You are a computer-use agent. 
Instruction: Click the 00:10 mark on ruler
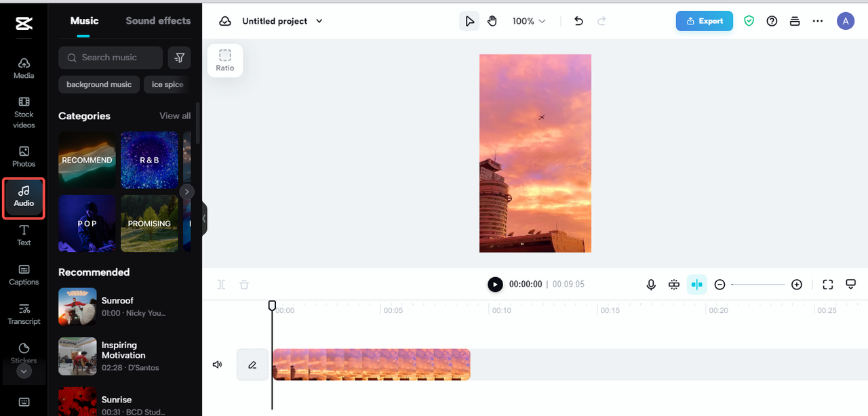(501, 310)
